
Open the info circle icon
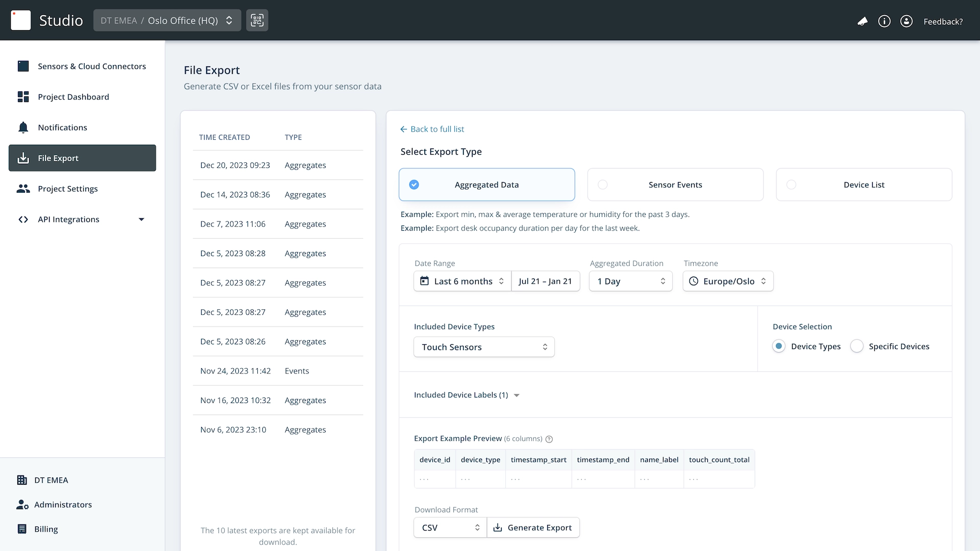(885, 21)
